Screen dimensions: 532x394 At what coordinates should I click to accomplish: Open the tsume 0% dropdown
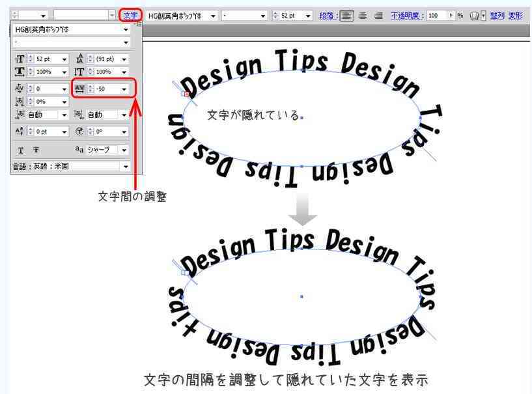click(x=64, y=102)
